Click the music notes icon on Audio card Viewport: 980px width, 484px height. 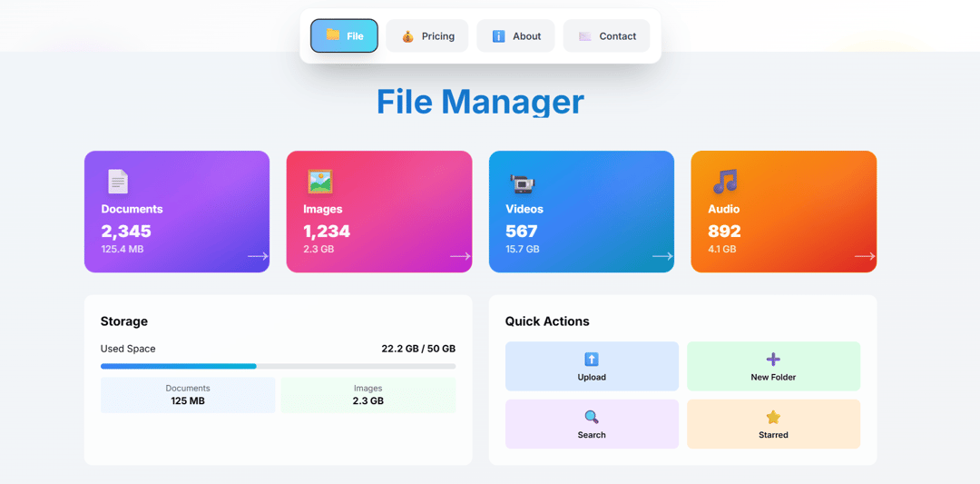[725, 182]
